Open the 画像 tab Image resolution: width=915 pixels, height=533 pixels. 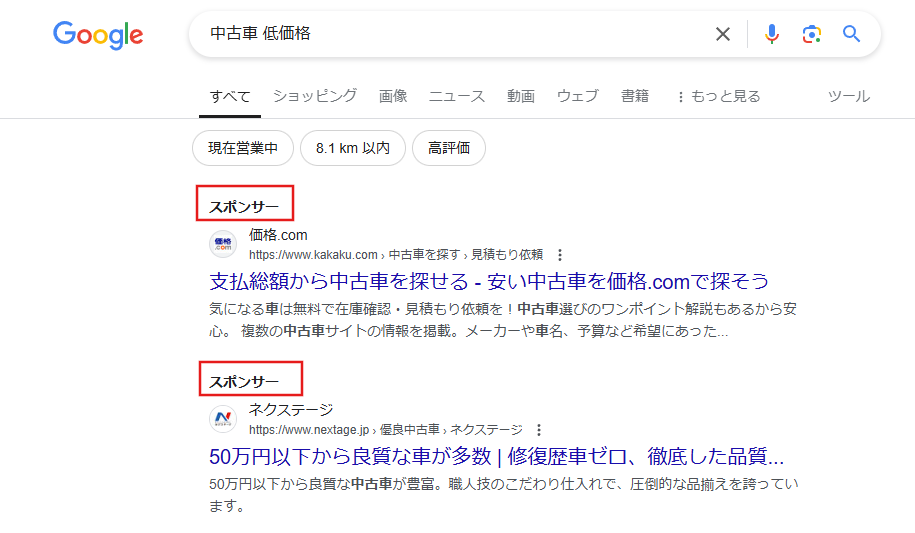393,96
